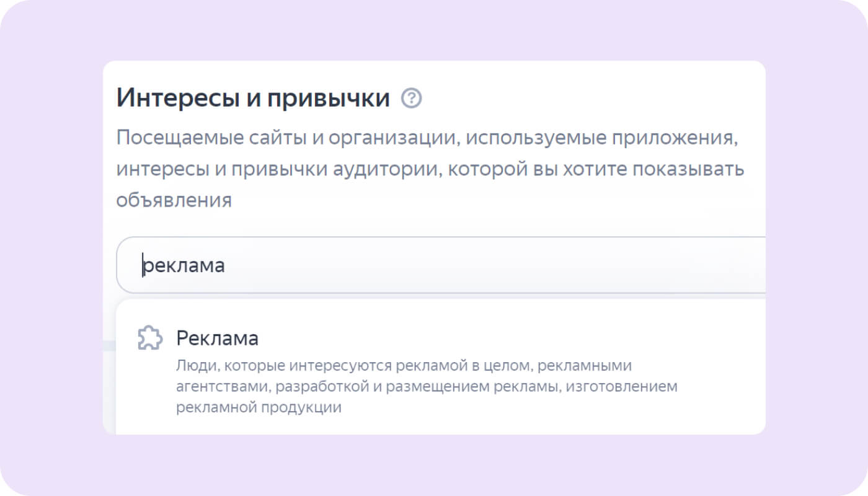The image size is (868, 496).
Task: Open the help tooltip next to the heading
Action: tap(412, 99)
